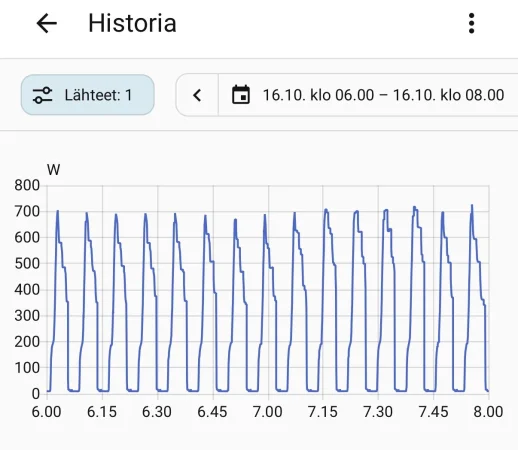Image resolution: width=518 pixels, height=450 pixels.
Task: Click the 500 y-axis label
Action: [x=27, y=264]
